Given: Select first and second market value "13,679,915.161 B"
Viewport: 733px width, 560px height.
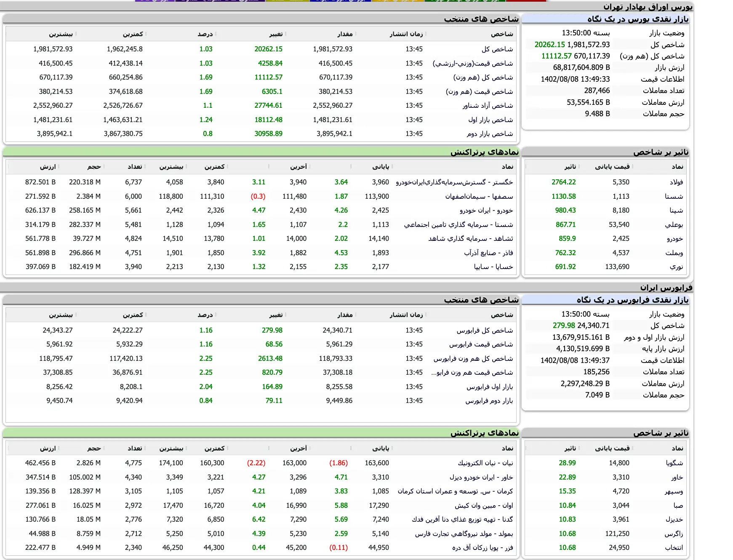Looking at the screenshot, I should tap(581, 337).
